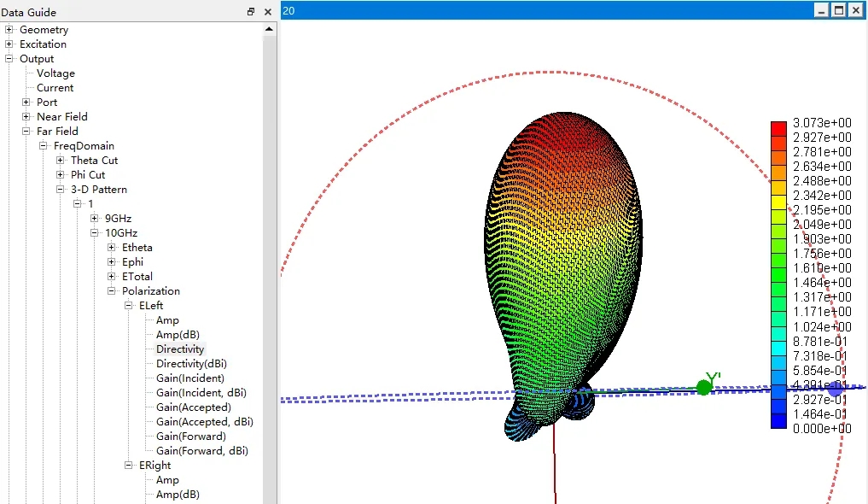Click the green Y' axis marker
This screenshot has height=504, width=868.
point(704,387)
